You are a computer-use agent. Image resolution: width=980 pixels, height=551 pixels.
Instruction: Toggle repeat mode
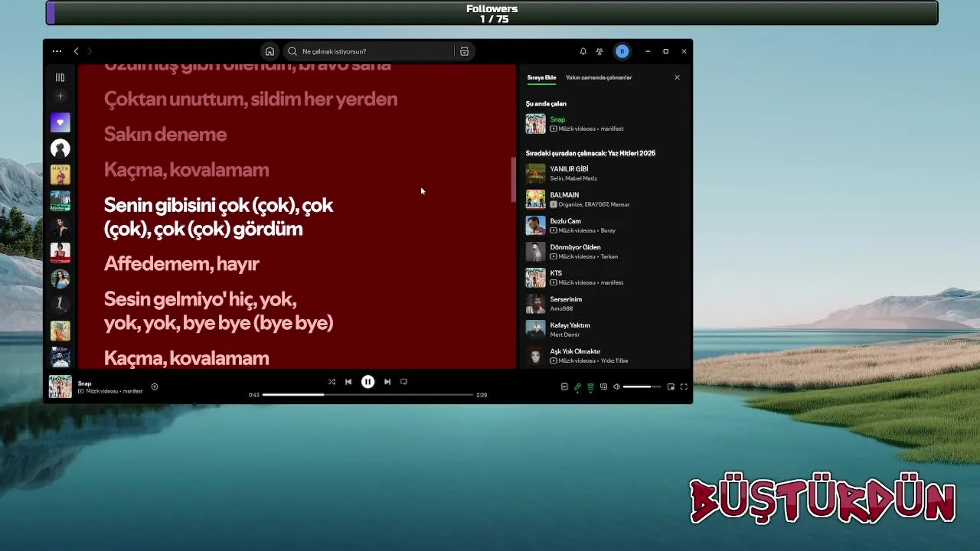pyautogui.click(x=403, y=382)
